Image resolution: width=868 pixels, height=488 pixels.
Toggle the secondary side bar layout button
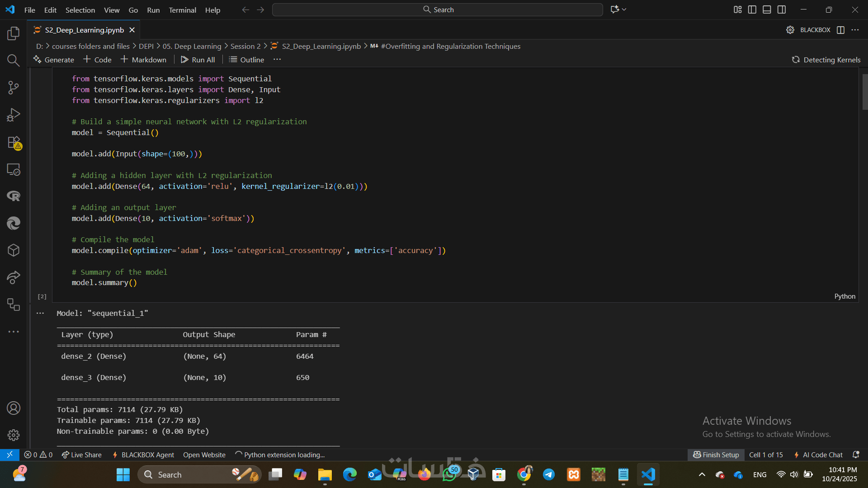[x=782, y=9]
